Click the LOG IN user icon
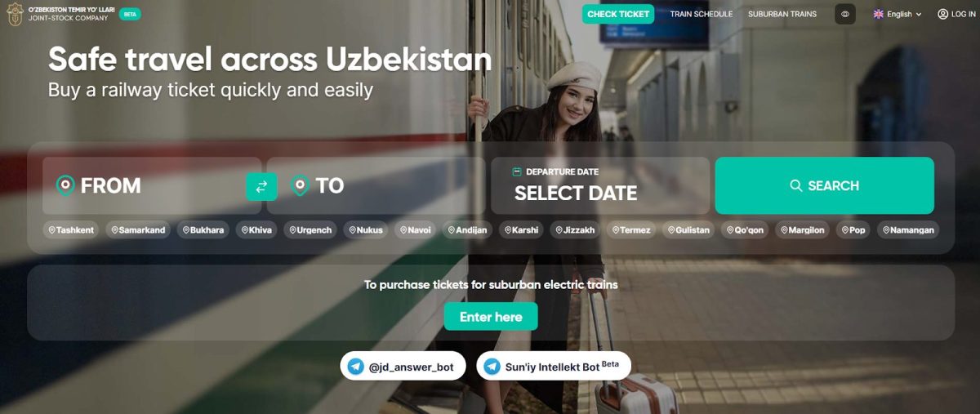 coord(943,14)
